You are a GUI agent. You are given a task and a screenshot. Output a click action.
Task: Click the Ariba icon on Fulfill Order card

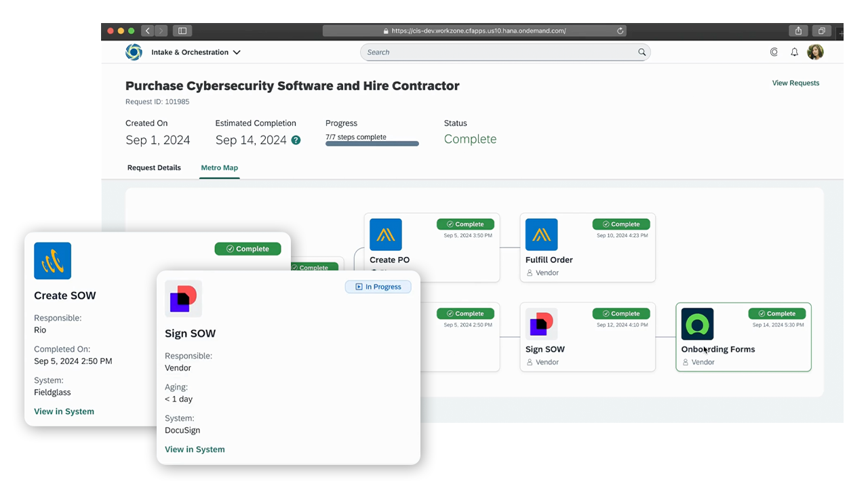coord(541,235)
